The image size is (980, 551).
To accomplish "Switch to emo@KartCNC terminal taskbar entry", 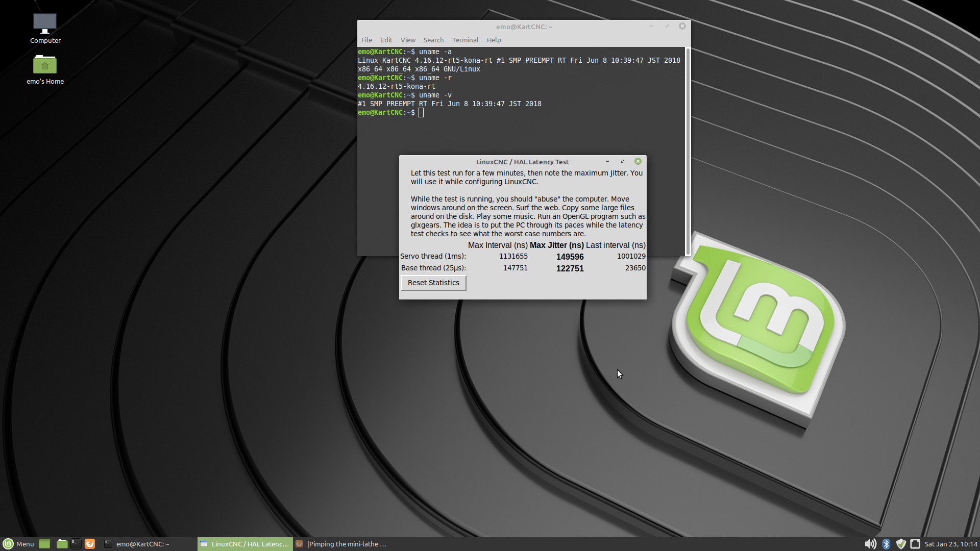I will tap(148, 544).
